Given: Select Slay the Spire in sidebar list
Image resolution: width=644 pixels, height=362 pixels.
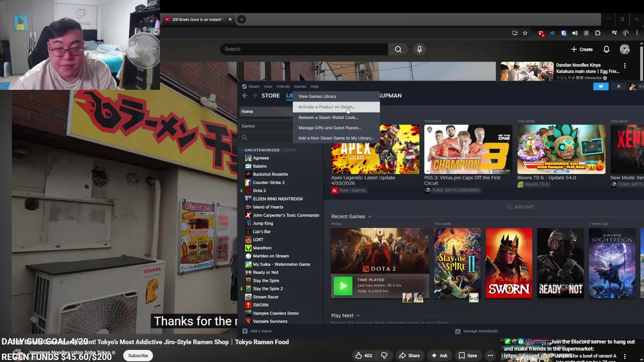Looking at the screenshot, I should click(266, 281).
